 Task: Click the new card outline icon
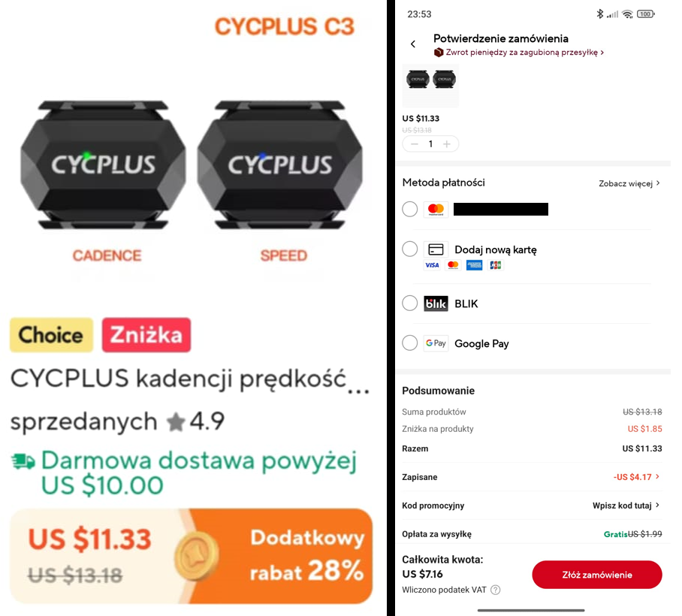pyautogui.click(x=436, y=249)
